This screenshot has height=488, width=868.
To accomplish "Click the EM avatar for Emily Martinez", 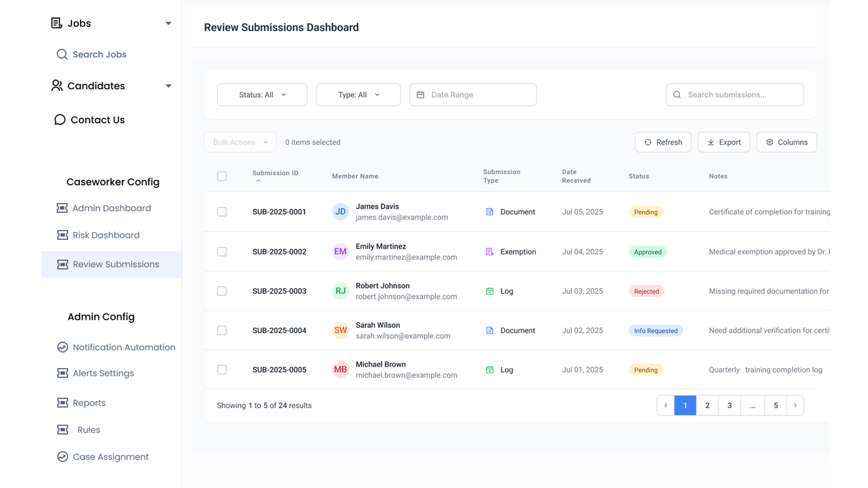I will click(x=340, y=251).
